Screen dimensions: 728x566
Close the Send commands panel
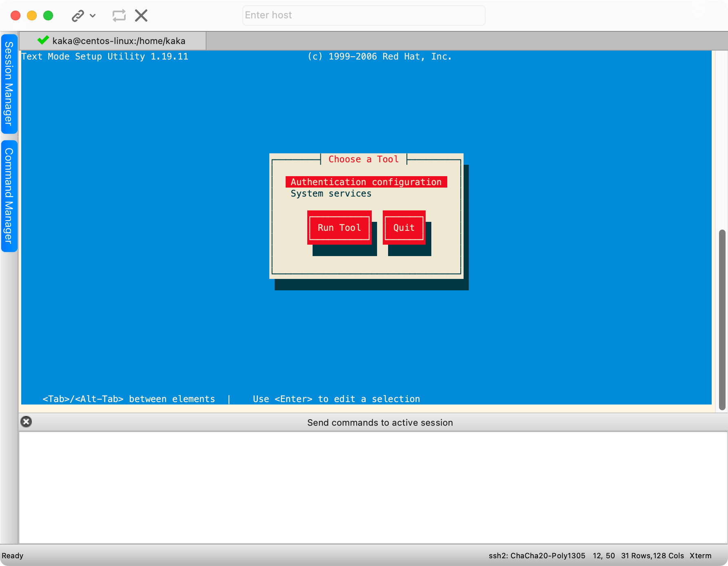pyautogui.click(x=26, y=422)
